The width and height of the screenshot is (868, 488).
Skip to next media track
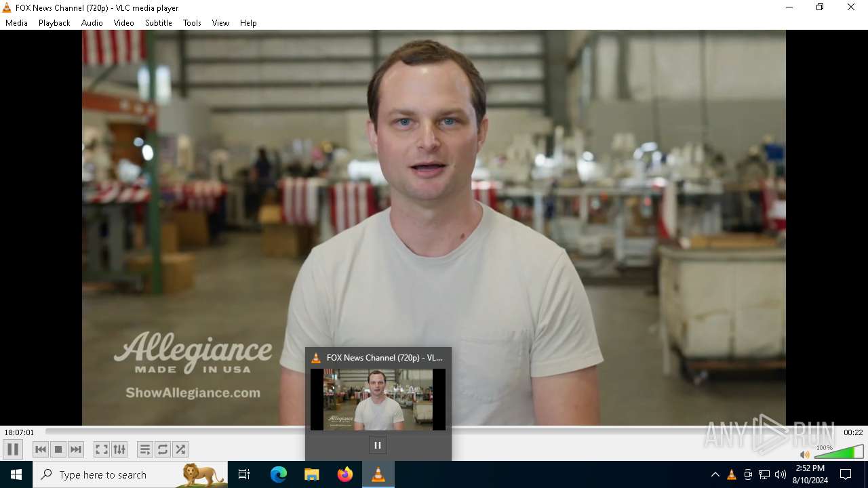tap(76, 449)
